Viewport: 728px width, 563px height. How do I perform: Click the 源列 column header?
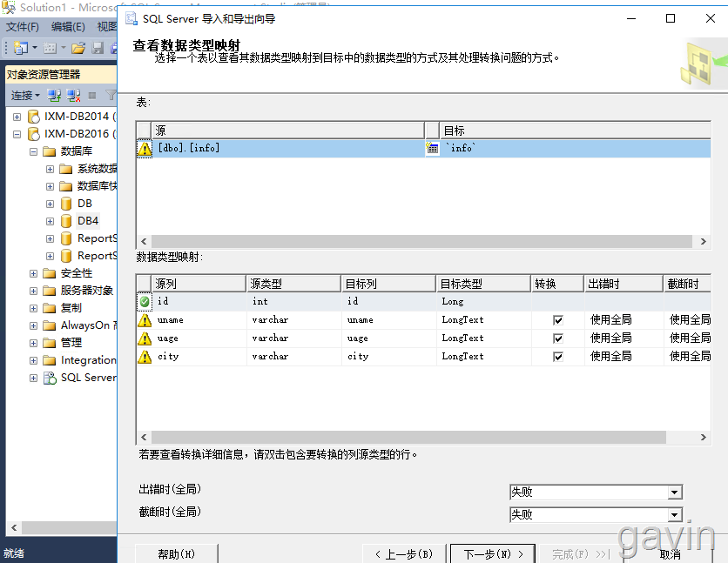tap(199, 284)
